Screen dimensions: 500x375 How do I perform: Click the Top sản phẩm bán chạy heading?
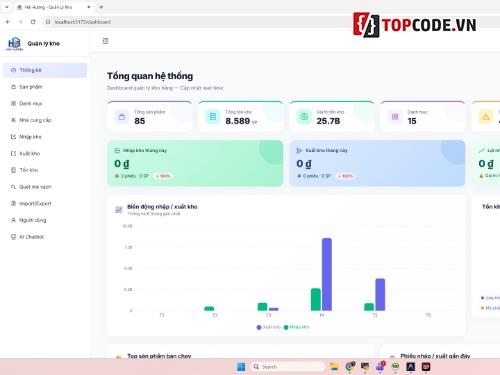[159, 356]
